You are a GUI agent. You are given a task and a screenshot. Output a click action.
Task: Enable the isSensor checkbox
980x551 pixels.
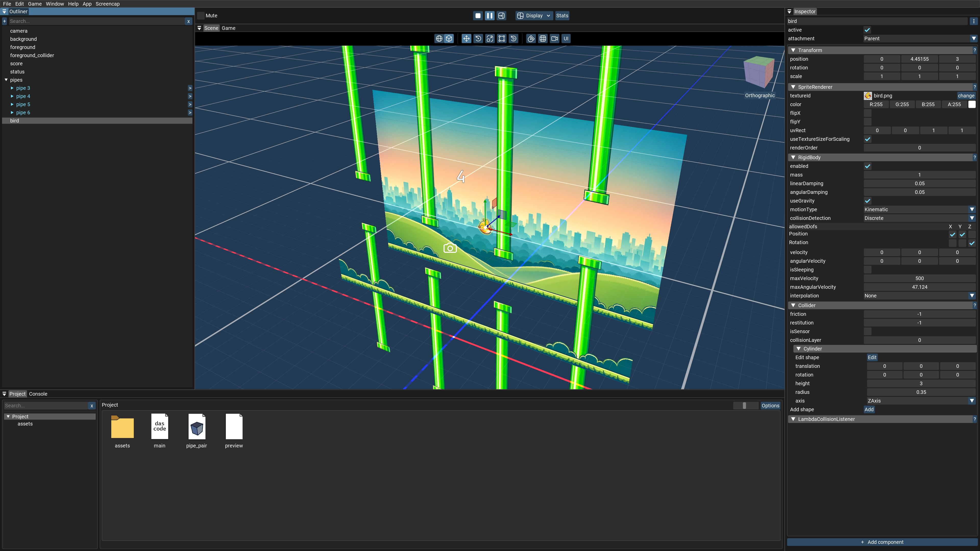(x=867, y=331)
